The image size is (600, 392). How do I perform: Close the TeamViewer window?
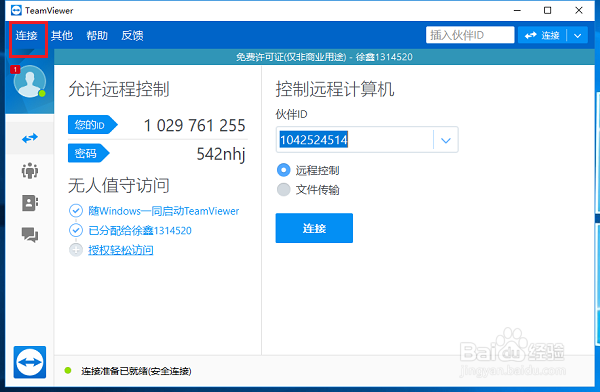(579, 10)
